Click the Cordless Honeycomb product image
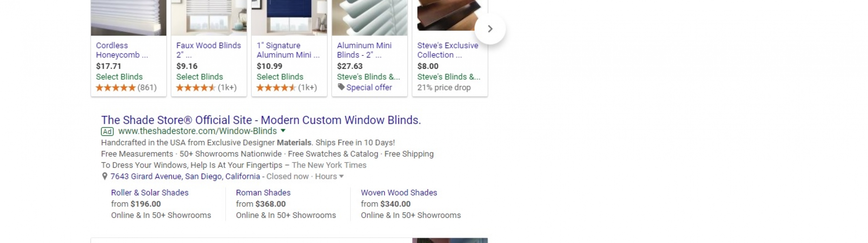 pos(129,18)
